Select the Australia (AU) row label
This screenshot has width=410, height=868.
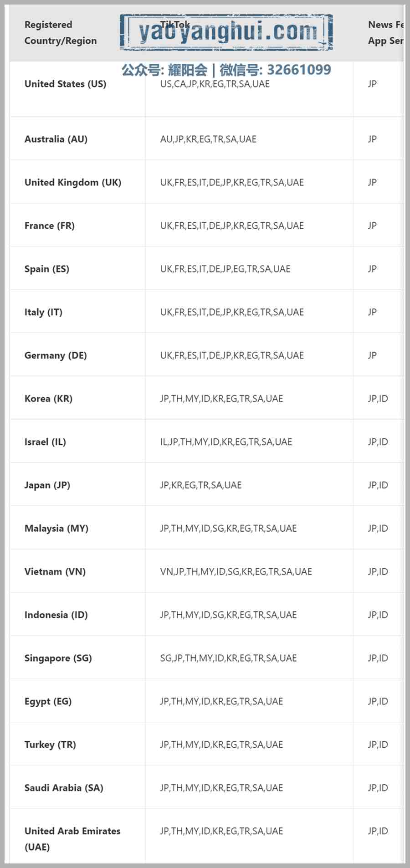point(56,139)
